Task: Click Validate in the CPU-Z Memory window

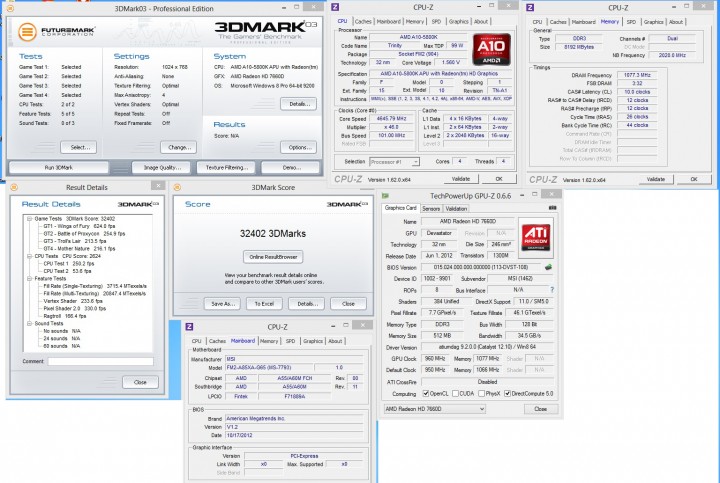Action: [x=655, y=180]
